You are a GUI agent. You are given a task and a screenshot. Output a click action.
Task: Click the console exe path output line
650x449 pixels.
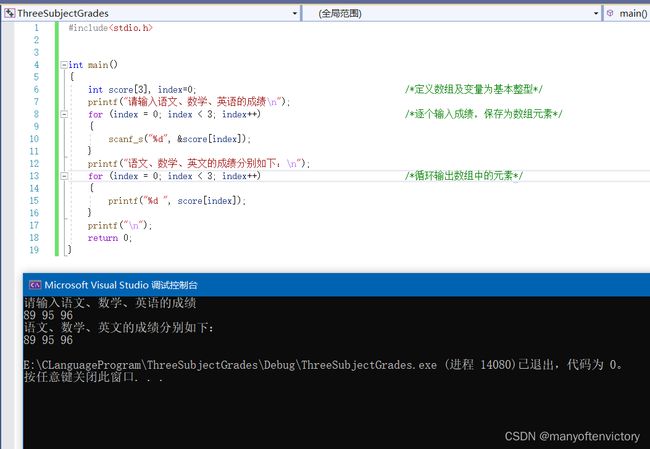323,365
